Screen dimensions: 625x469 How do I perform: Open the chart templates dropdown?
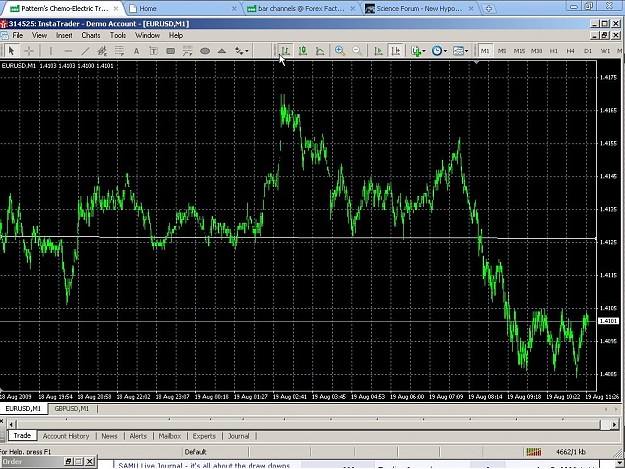tap(461, 51)
